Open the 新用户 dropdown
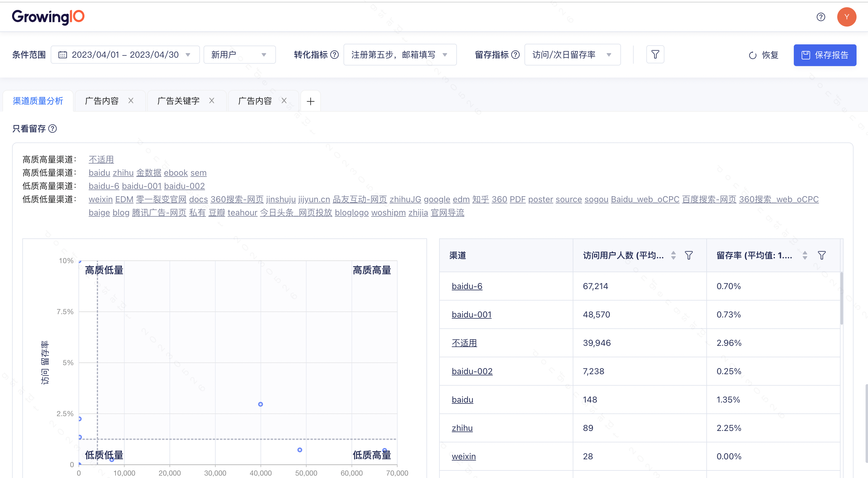 [x=239, y=55]
